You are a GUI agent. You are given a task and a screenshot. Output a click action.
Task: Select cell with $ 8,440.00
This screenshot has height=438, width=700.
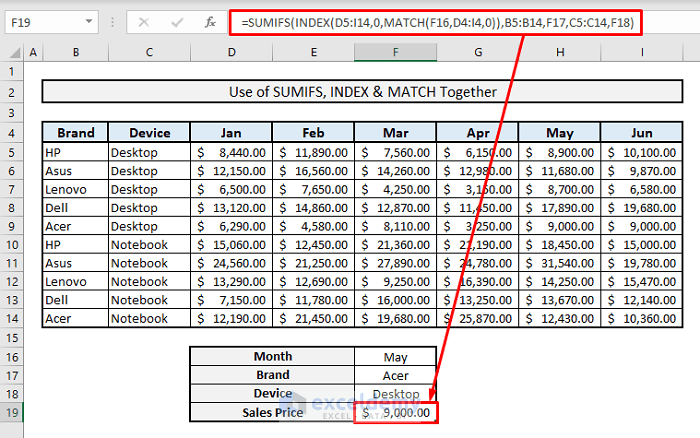231,153
